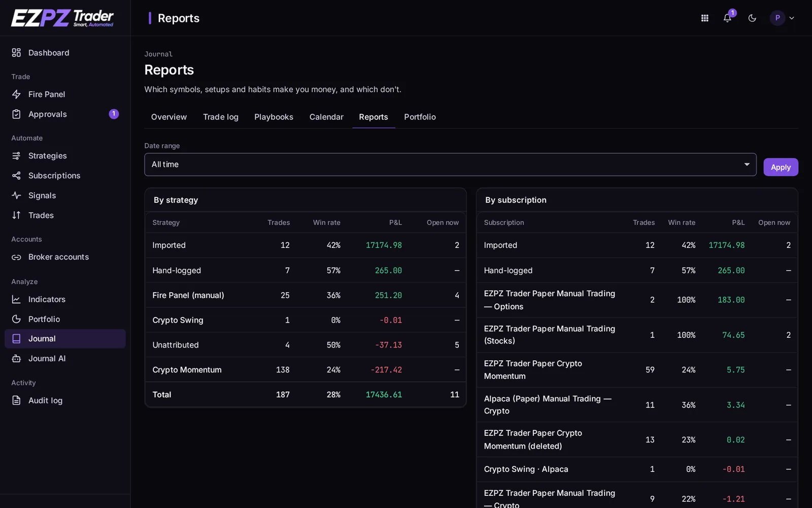This screenshot has width=812, height=508.
Task: Open the apps grid icon
Action: 705,18
